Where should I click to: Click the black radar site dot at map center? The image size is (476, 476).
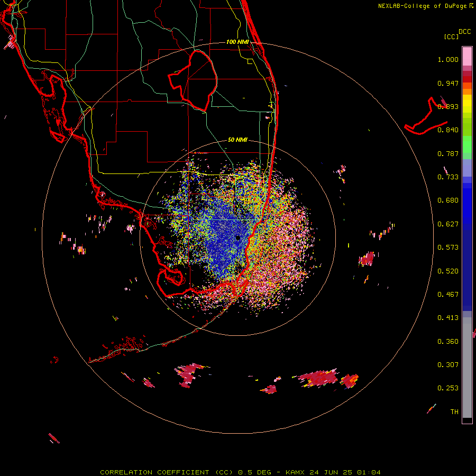(238, 237)
